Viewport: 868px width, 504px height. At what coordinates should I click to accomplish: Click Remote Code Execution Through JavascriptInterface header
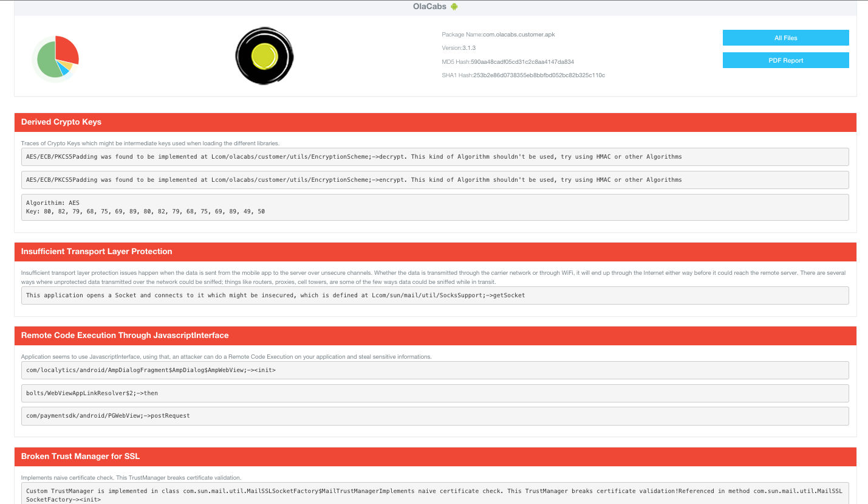(435, 336)
